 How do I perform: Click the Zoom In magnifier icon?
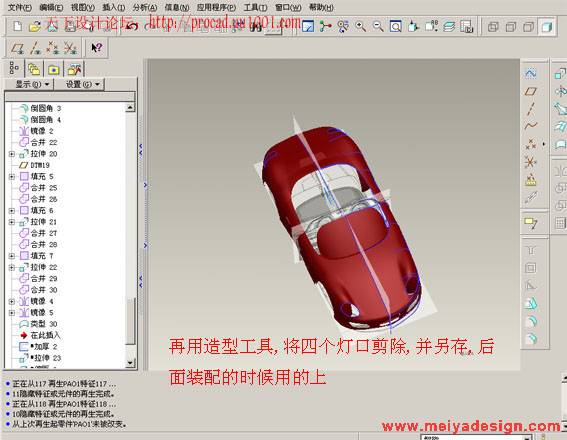click(360, 26)
